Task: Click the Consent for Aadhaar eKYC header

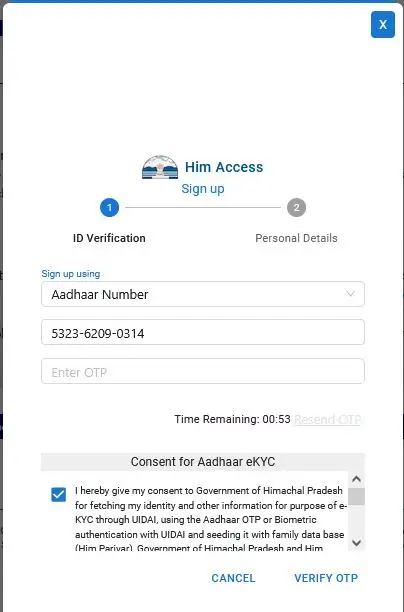Action: click(x=203, y=462)
